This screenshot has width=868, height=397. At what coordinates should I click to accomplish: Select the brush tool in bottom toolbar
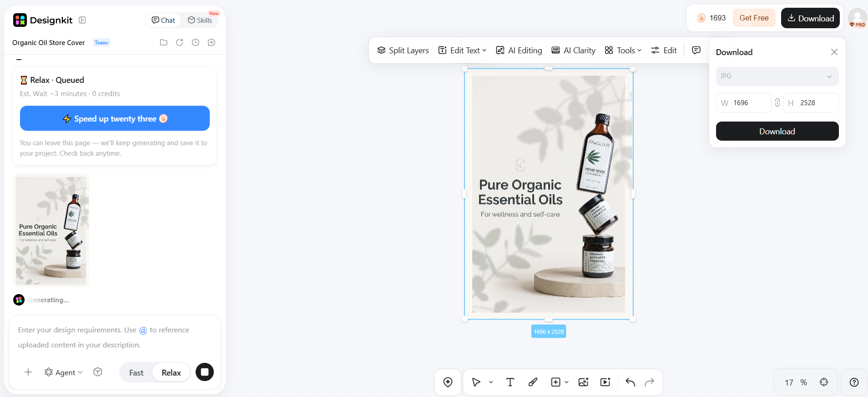pos(533,382)
